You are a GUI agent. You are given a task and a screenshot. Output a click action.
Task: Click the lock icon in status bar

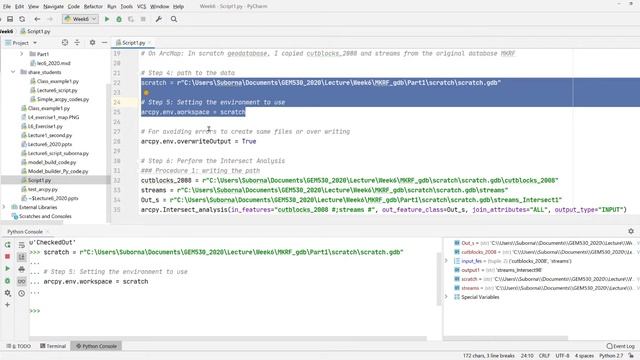coord(631,356)
